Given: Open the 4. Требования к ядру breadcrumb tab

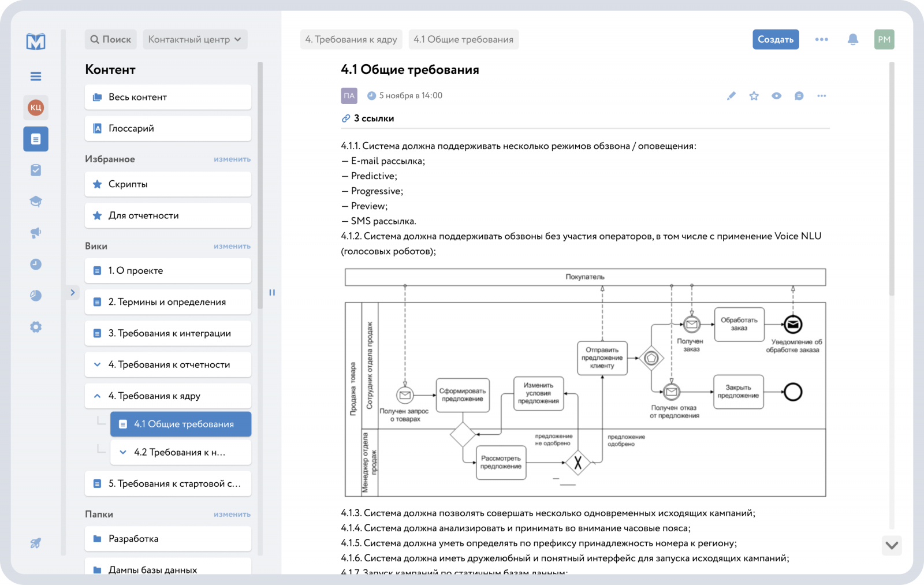Looking at the screenshot, I should [351, 39].
